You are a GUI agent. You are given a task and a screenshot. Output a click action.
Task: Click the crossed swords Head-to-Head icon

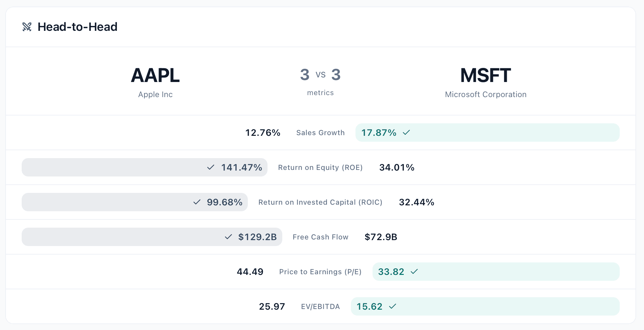point(27,27)
